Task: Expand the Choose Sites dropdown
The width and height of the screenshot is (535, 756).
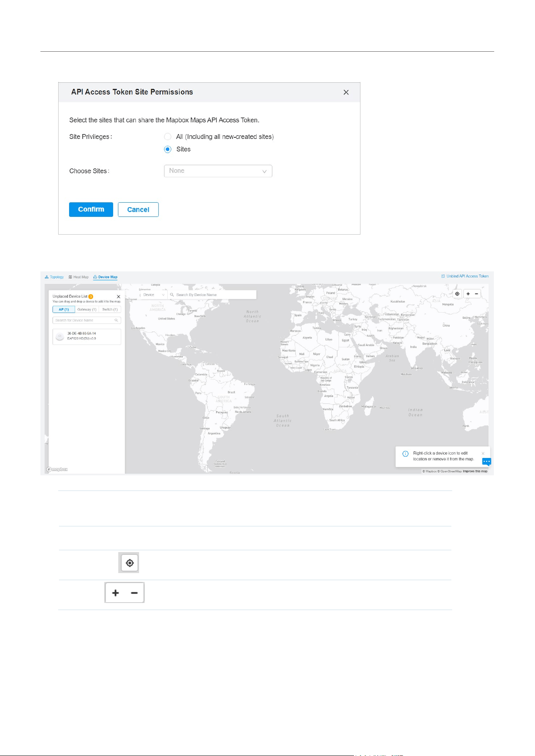Action: [218, 171]
